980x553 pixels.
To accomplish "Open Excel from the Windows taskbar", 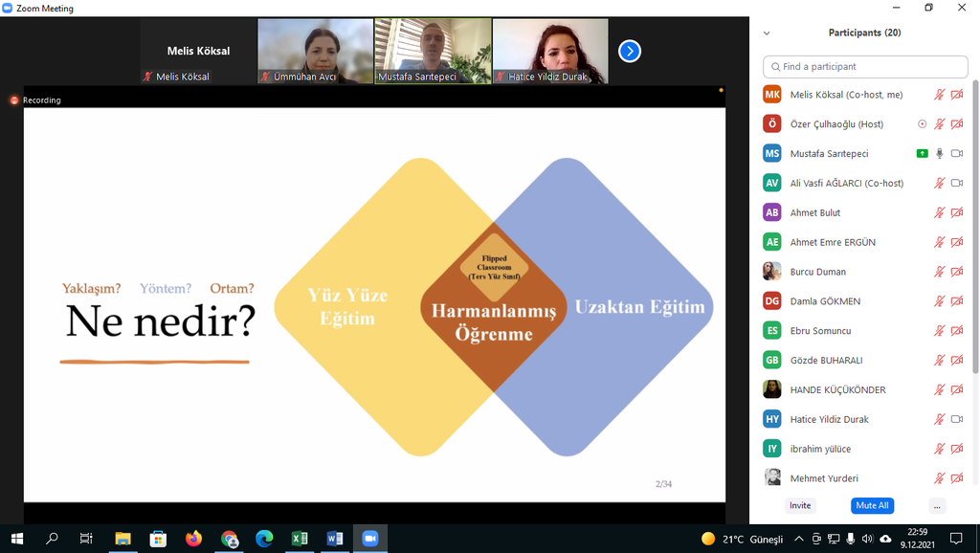I will click(300, 539).
